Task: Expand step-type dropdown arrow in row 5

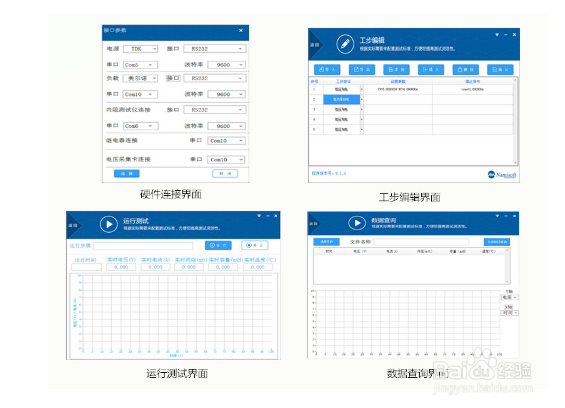Action: (362, 130)
